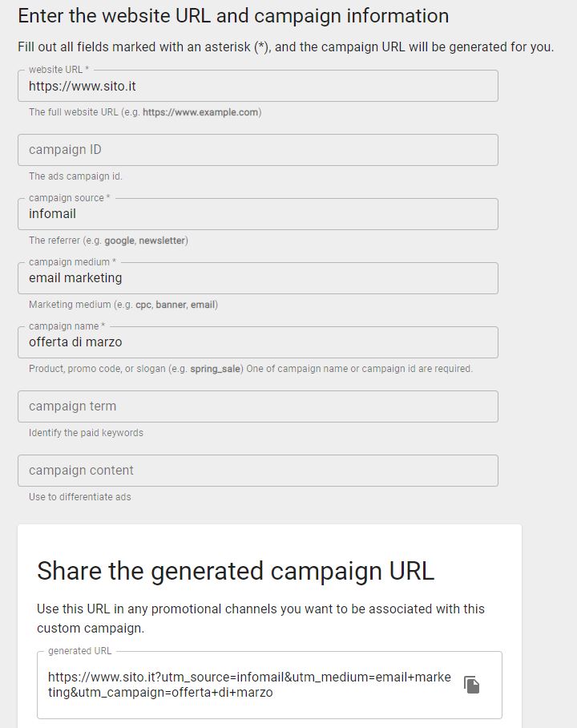The image size is (577, 728).
Task: Click the 'Identify the paid keywords' hint
Action: point(86,433)
